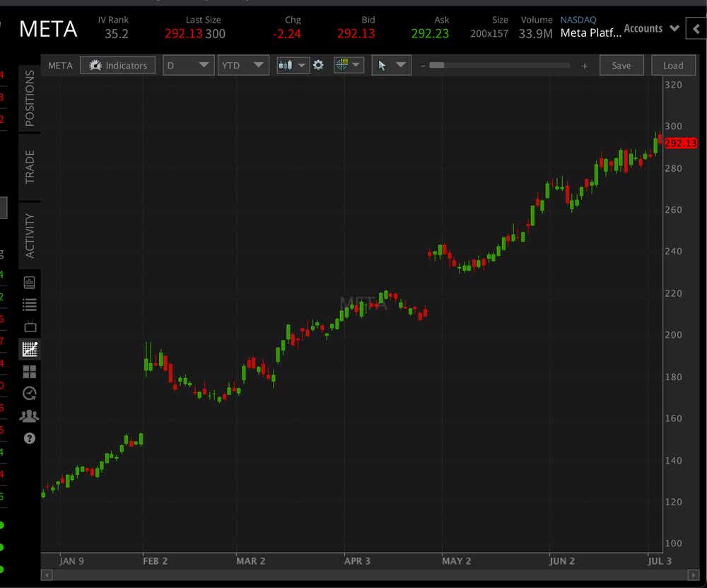The height and width of the screenshot is (588, 707).
Task: Click the MAR 2 date axis label
Action: (x=251, y=561)
